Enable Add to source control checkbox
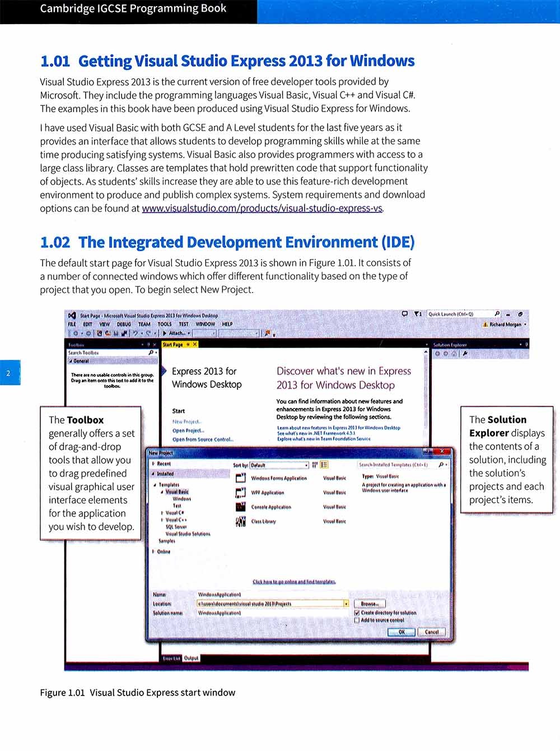Screen dimensions: 560x751 point(357,620)
